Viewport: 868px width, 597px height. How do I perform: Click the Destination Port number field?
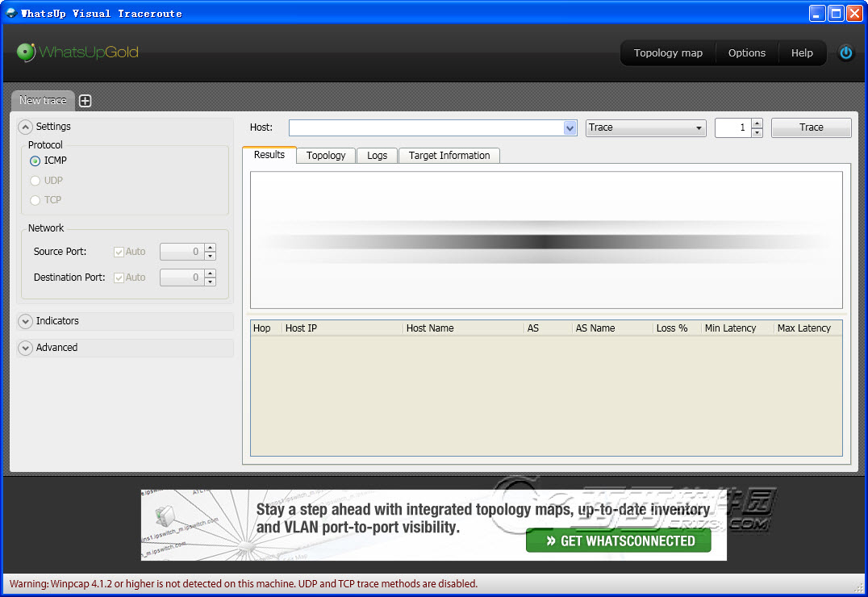pyautogui.click(x=182, y=278)
